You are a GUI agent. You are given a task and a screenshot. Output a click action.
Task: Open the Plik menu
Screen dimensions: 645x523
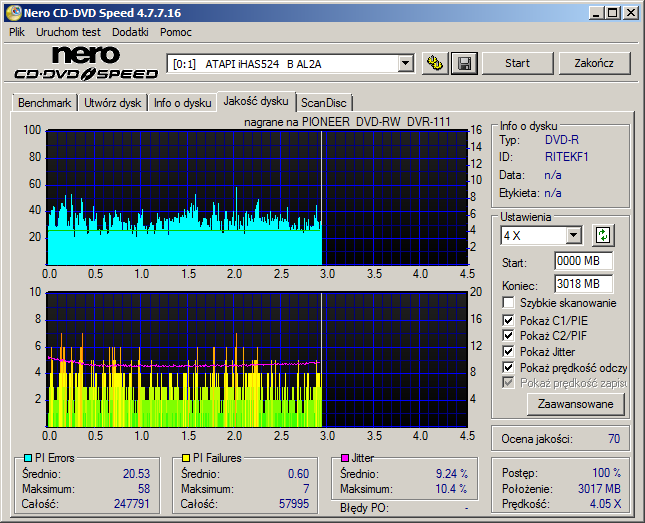[17, 32]
